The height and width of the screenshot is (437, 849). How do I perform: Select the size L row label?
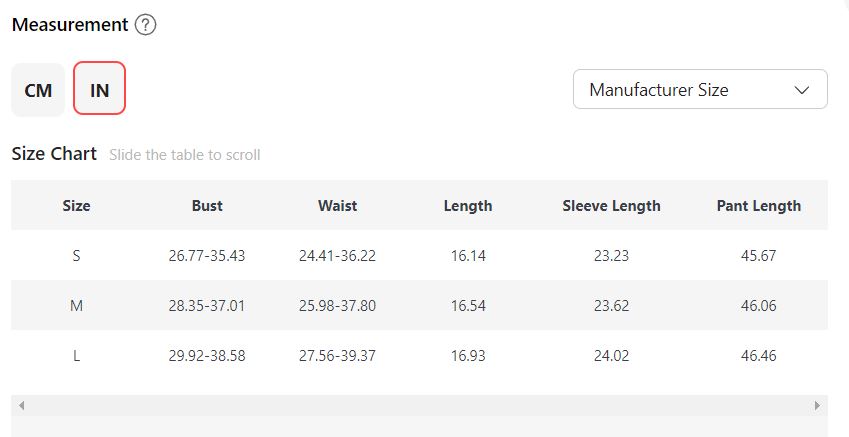click(76, 355)
